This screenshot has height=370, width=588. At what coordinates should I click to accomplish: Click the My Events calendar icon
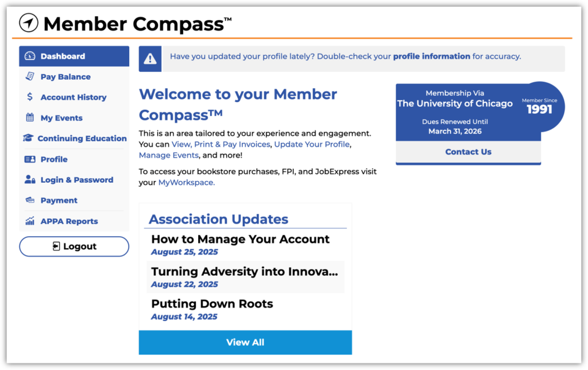pos(30,118)
